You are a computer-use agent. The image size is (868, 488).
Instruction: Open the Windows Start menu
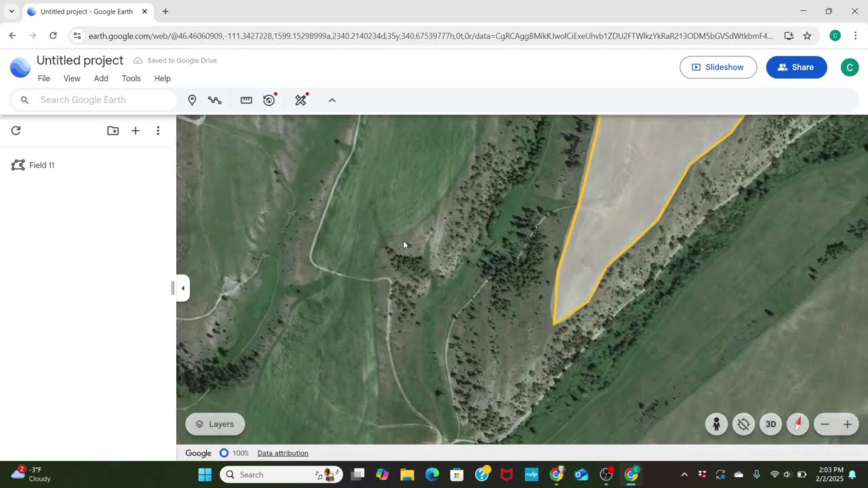(205, 474)
